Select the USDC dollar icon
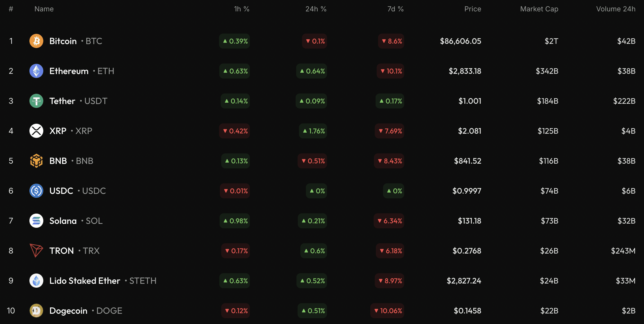 click(36, 191)
